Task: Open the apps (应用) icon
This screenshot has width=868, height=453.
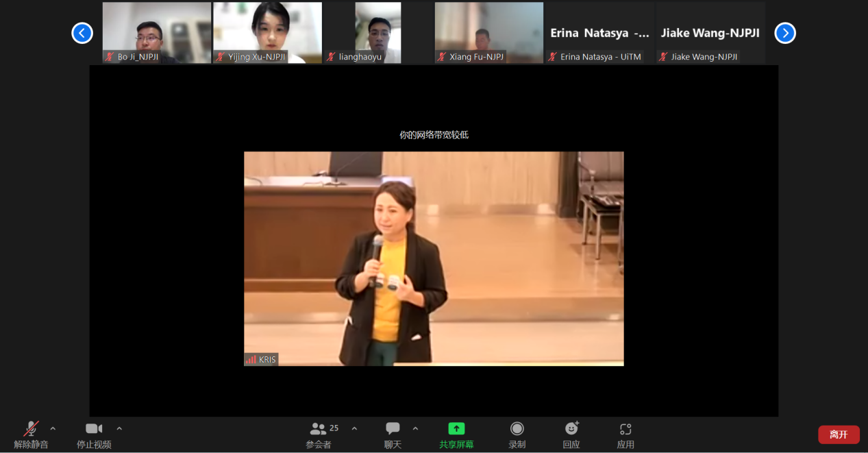Action: tap(625, 429)
